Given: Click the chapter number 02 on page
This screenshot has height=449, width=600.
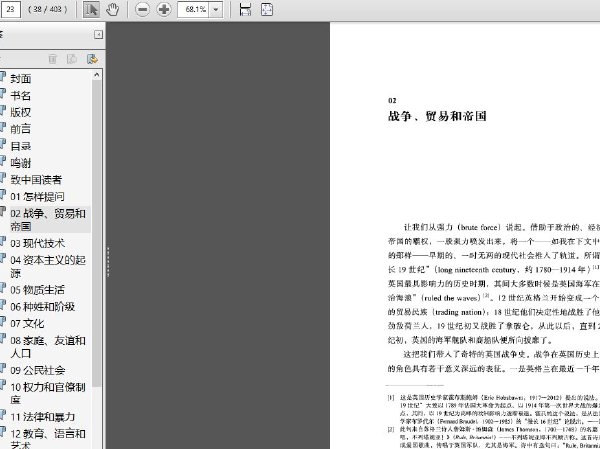Looking at the screenshot, I should (392, 100).
